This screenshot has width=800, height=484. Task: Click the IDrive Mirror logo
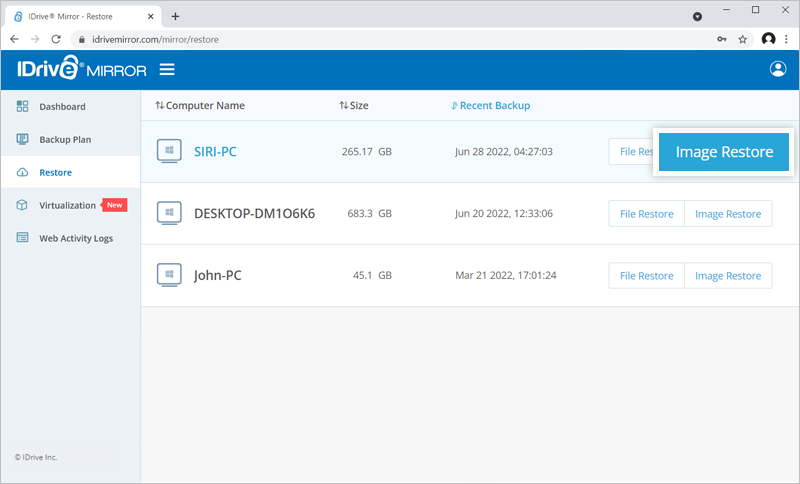click(x=82, y=68)
